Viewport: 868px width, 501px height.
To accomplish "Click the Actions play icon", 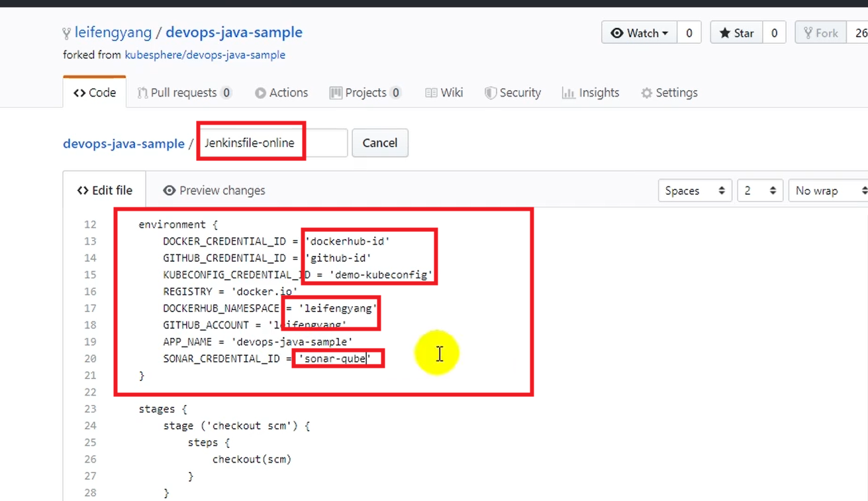I will coord(260,93).
